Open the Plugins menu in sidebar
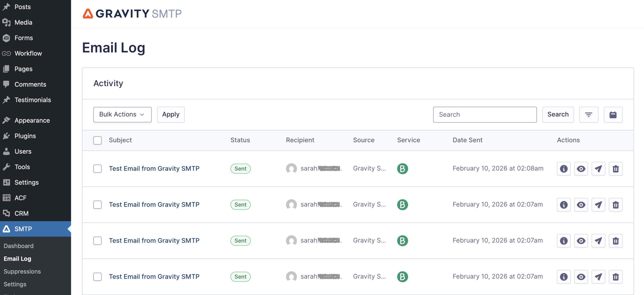 point(25,136)
